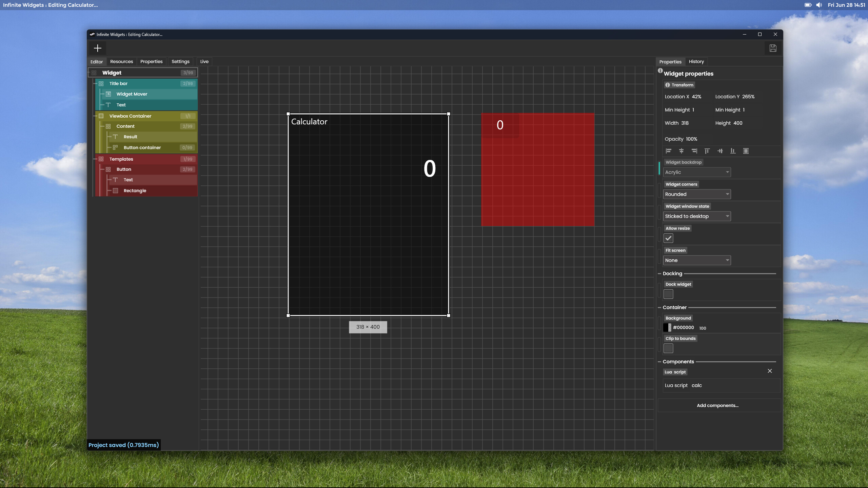Open the History tab in properties panel
868x488 pixels.
coord(696,61)
